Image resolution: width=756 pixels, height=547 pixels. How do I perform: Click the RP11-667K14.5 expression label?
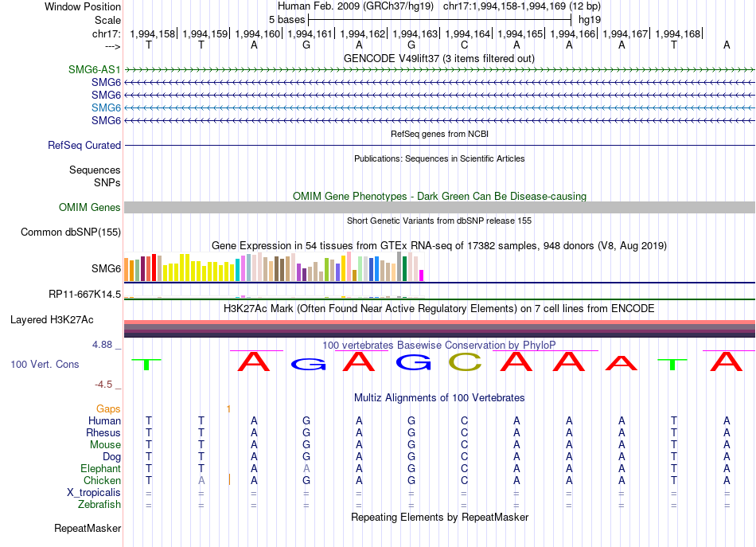(85, 295)
